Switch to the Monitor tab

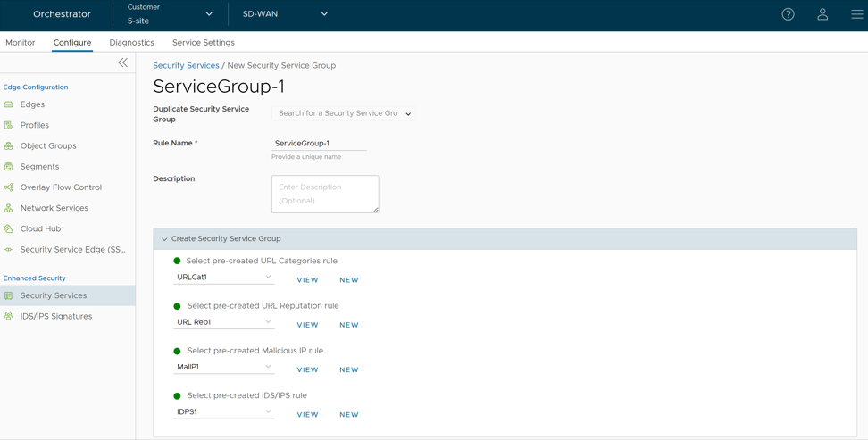(21, 42)
